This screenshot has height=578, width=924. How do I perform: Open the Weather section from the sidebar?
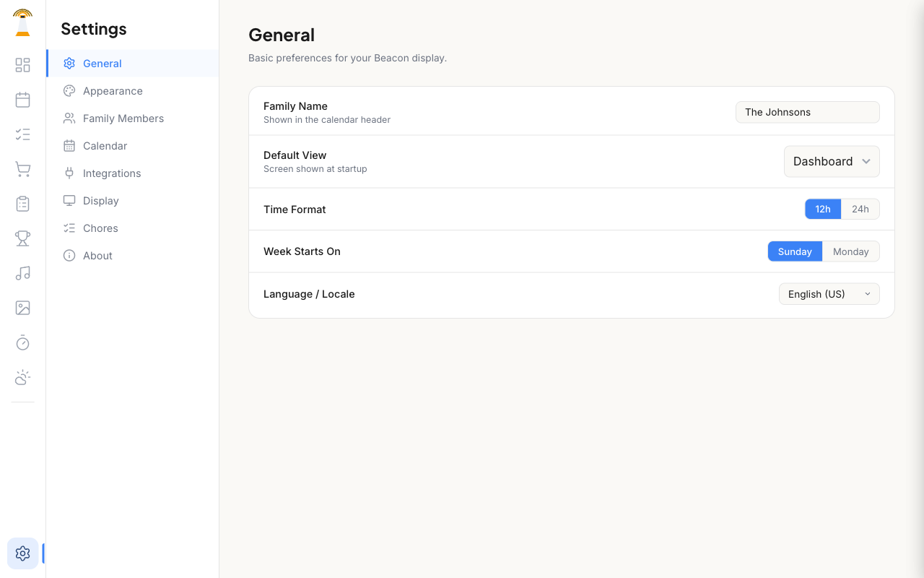[22, 377]
